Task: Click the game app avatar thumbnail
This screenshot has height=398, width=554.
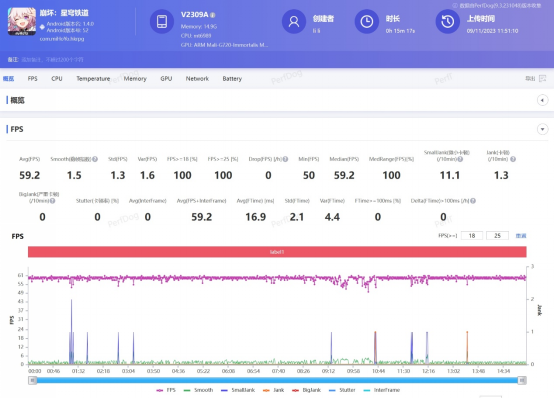Action: [x=22, y=22]
